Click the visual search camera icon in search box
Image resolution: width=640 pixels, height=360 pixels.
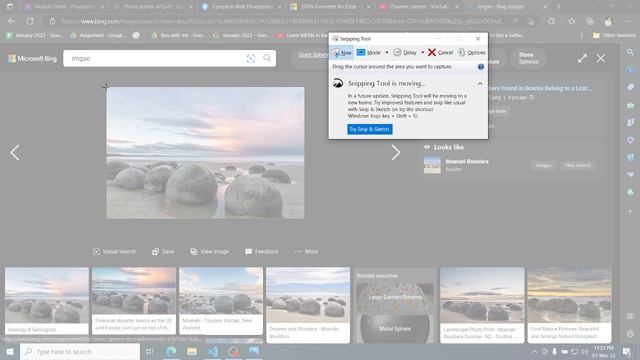coord(251,58)
